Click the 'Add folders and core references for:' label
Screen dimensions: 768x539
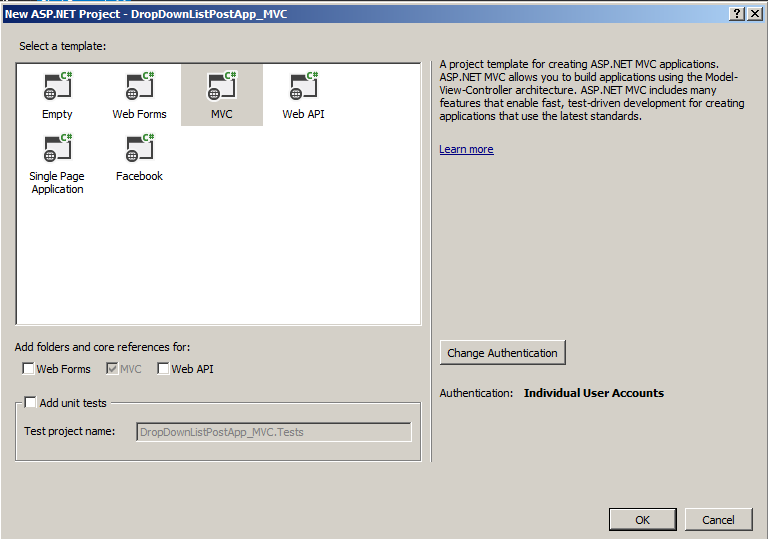tap(102, 347)
